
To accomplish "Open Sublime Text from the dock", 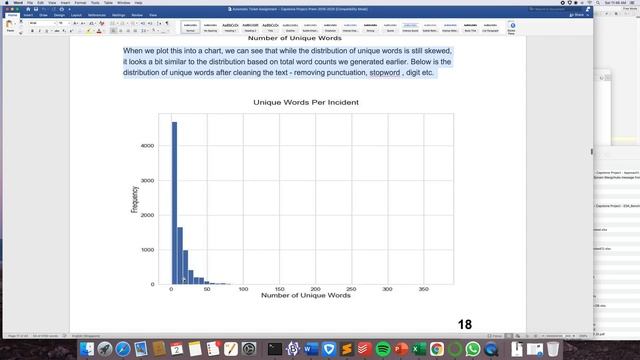I will pyautogui.click(x=347, y=349).
